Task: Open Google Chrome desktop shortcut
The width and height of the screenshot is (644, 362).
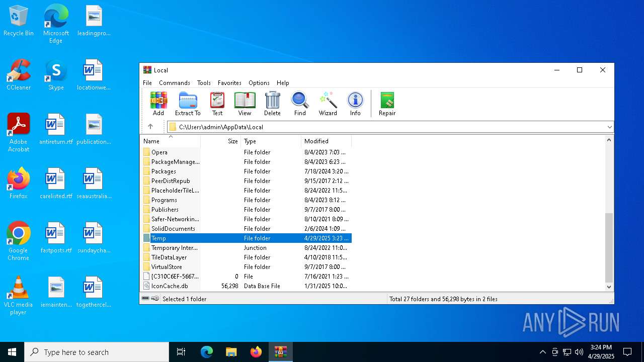Action: pyautogui.click(x=19, y=241)
